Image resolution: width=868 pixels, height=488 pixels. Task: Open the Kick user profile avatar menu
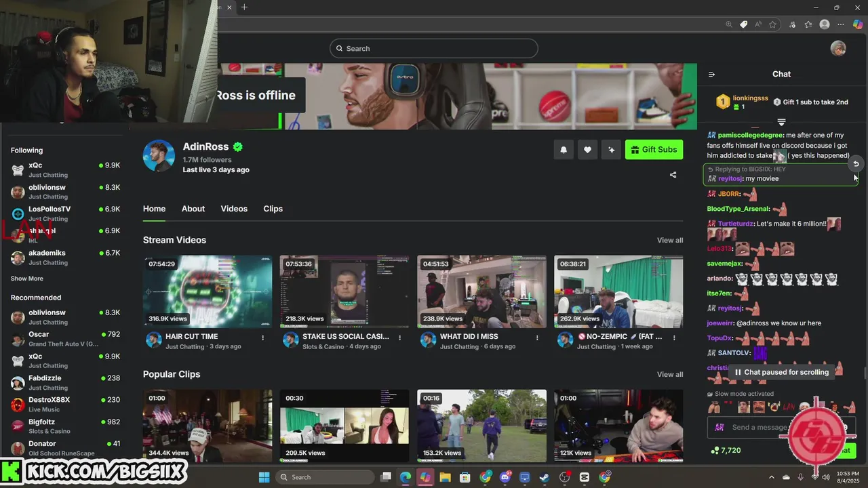click(x=838, y=48)
